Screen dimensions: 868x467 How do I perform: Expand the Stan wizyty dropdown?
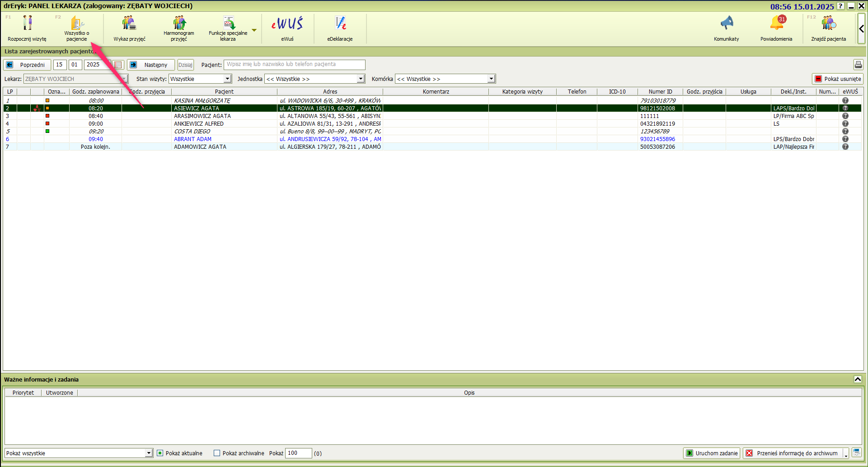tap(228, 79)
